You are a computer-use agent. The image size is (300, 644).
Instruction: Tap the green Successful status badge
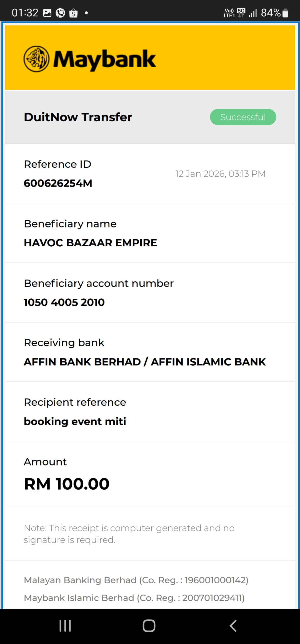click(x=243, y=117)
